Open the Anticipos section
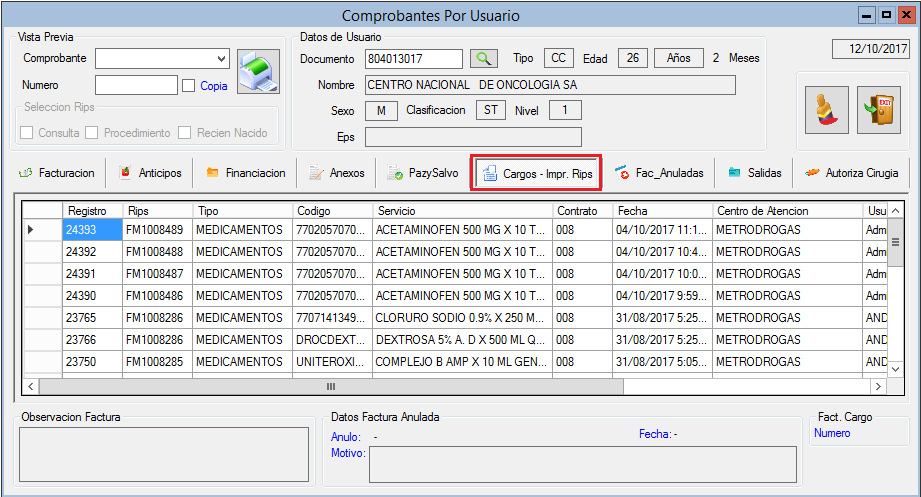This screenshot has height=497, width=921. [151, 173]
